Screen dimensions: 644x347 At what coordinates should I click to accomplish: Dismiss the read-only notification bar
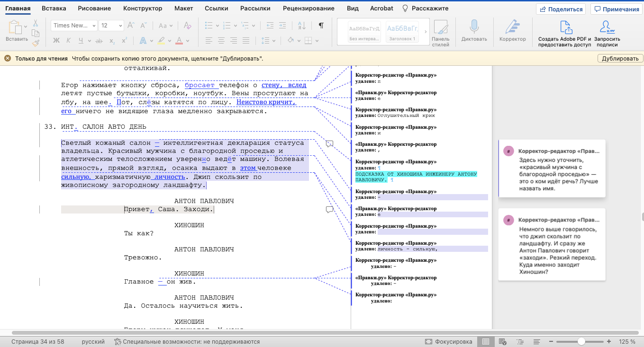[x=8, y=59]
